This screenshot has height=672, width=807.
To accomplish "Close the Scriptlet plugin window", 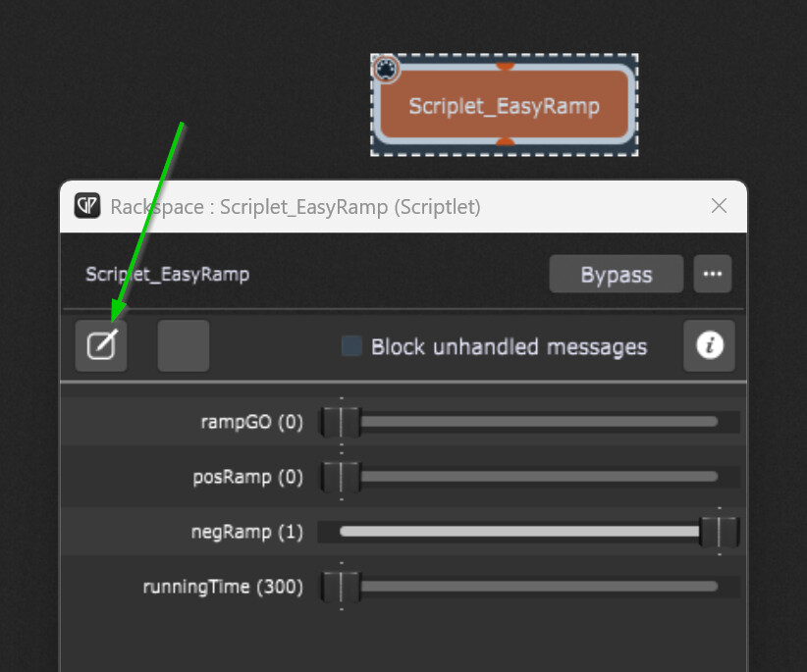I will point(719,206).
